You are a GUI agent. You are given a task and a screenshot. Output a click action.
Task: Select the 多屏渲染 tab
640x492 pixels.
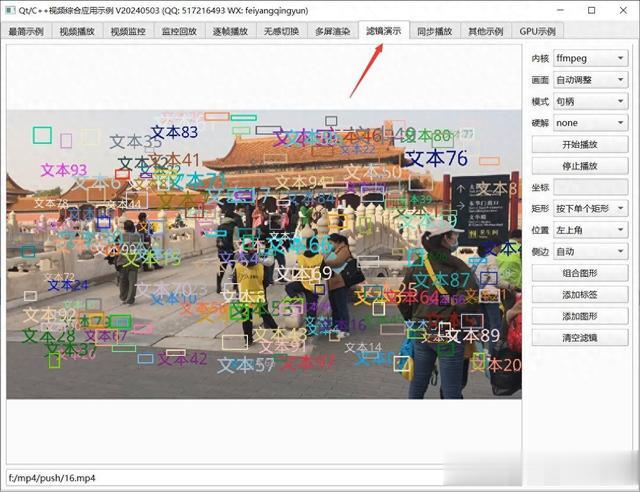click(x=333, y=31)
